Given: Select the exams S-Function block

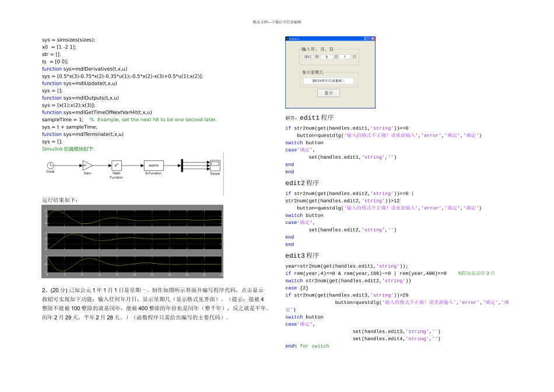Looking at the screenshot, I should pos(154,165).
